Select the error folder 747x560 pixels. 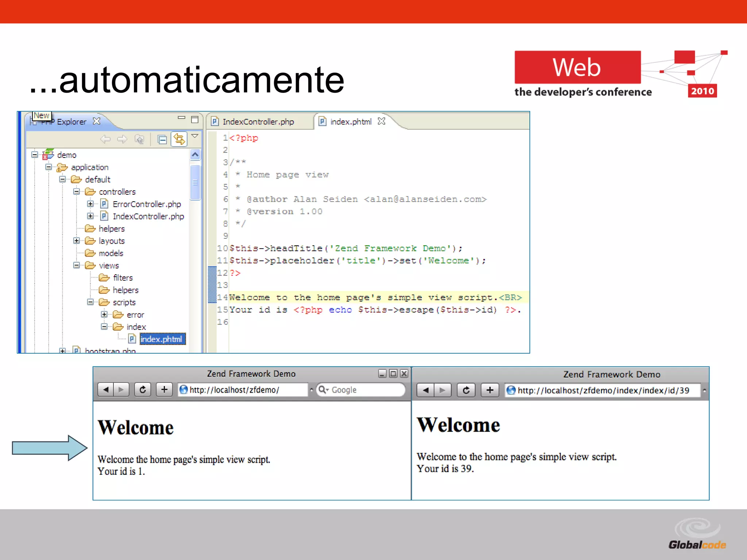pos(135,315)
